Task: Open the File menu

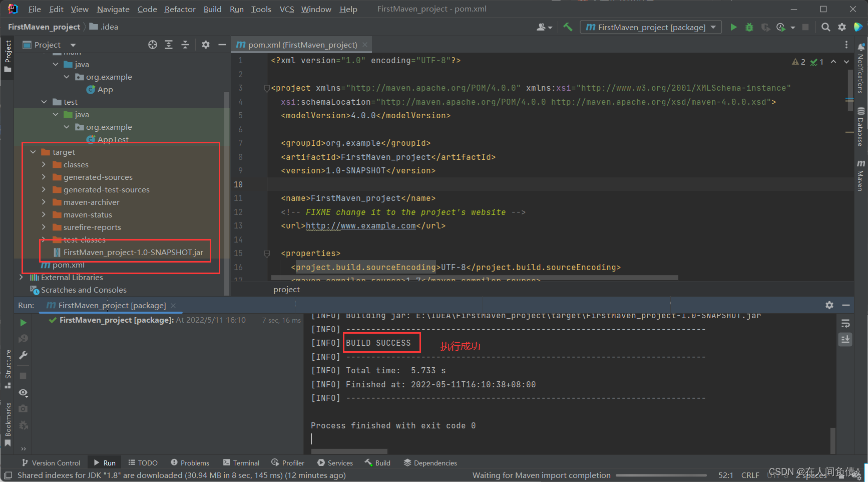Action: [35, 9]
